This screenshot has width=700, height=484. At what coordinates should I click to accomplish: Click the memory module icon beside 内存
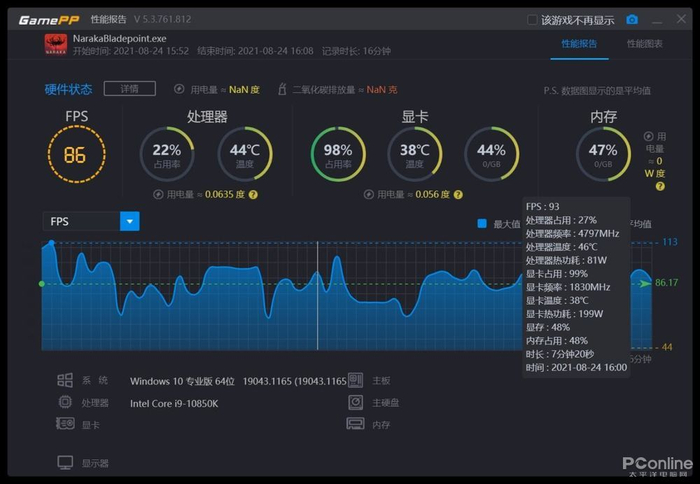355,423
